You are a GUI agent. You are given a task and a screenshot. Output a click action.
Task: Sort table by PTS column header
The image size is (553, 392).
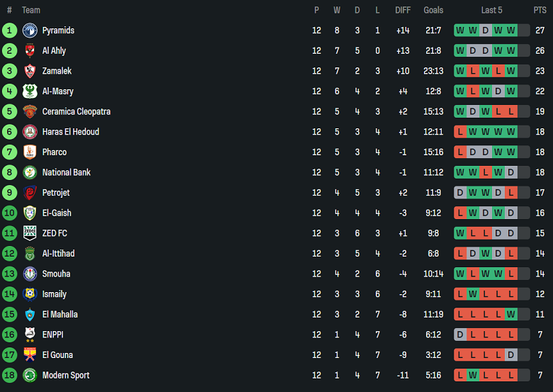pyautogui.click(x=540, y=10)
